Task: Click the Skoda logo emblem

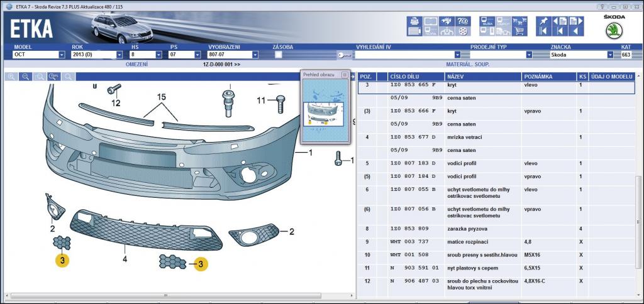Action: [x=614, y=31]
